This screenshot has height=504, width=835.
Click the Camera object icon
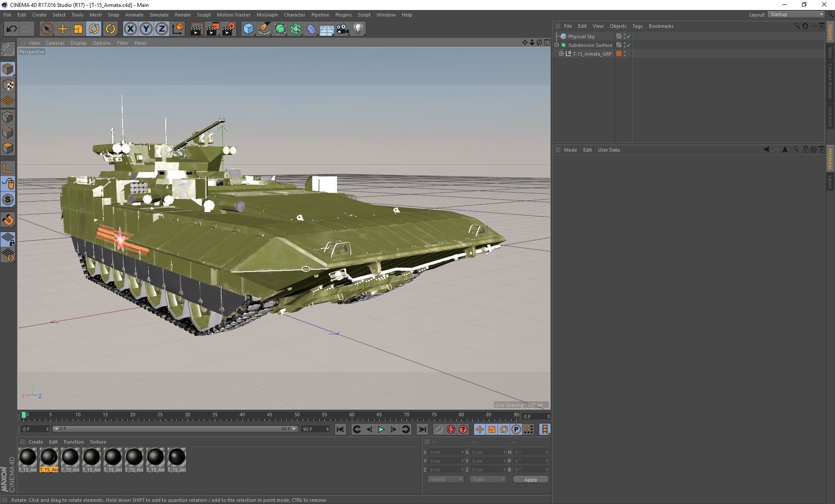[343, 29]
